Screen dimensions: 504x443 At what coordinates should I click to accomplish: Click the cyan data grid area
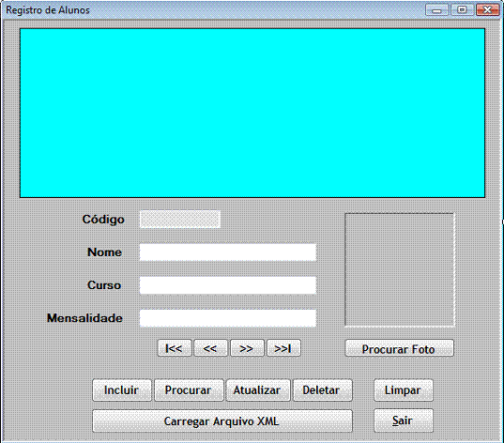pos(252,114)
